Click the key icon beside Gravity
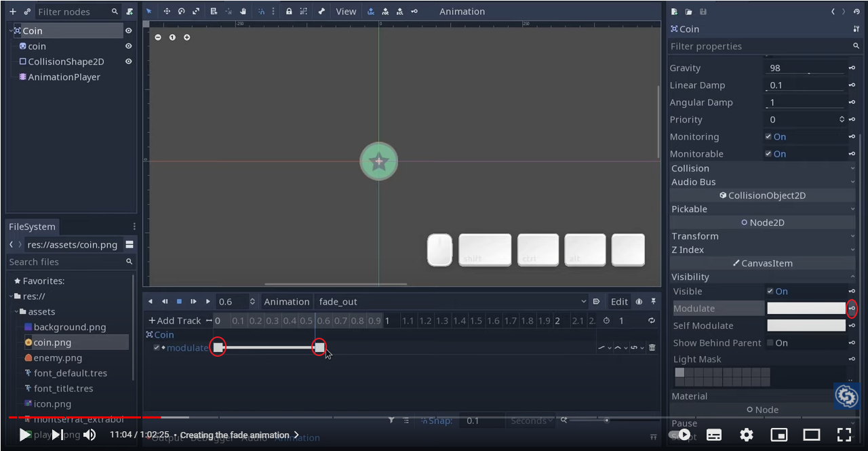Image resolution: width=868 pixels, height=451 pixels. (x=852, y=68)
